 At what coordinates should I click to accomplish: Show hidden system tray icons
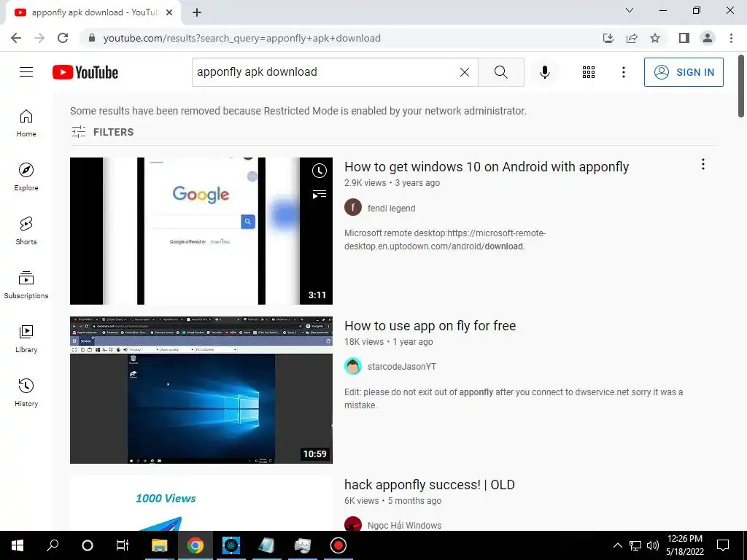617,545
